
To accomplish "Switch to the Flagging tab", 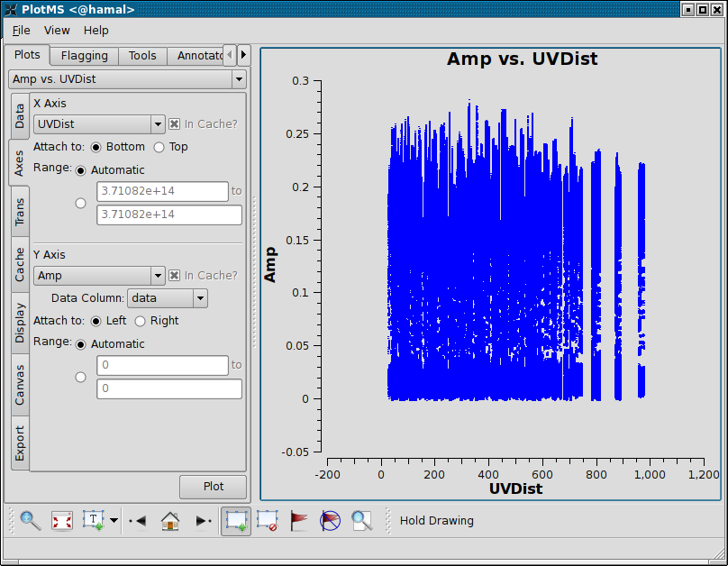I will [84, 56].
